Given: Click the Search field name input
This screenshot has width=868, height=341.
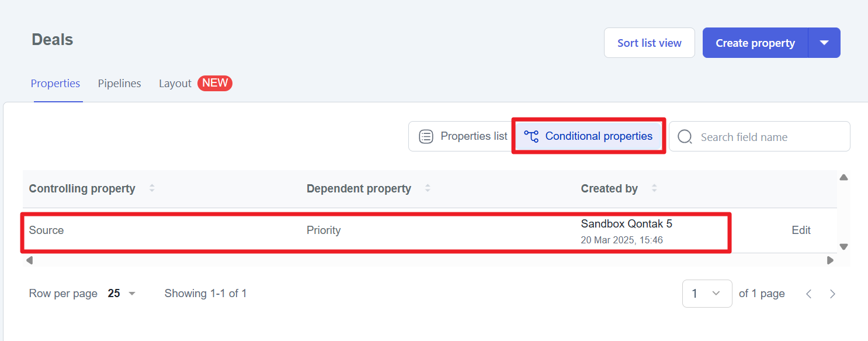Looking at the screenshot, I should [x=759, y=136].
